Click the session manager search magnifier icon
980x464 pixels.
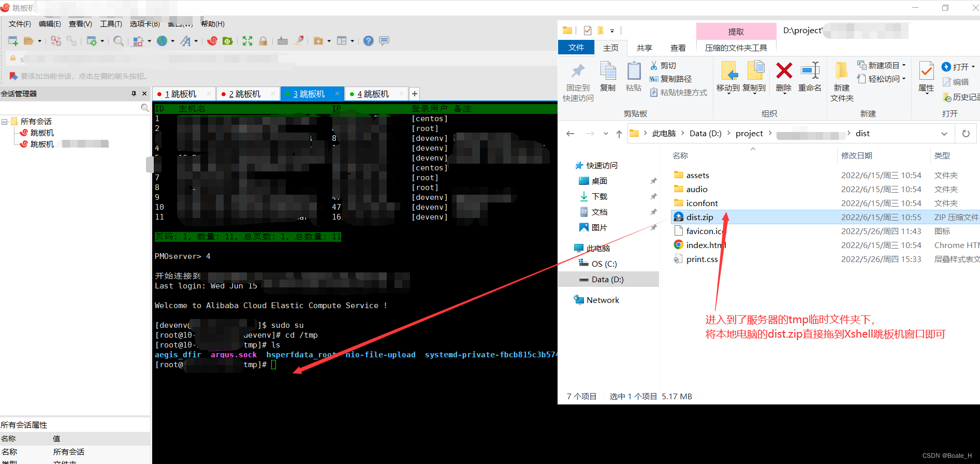pos(144,108)
